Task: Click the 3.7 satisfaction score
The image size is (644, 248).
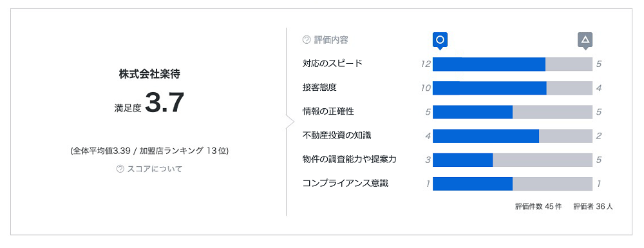Action: (164, 103)
